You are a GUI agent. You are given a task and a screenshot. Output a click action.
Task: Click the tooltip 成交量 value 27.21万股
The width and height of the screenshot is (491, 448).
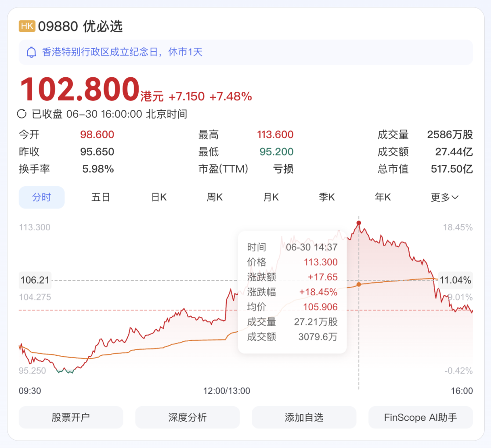(x=316, y=322)
